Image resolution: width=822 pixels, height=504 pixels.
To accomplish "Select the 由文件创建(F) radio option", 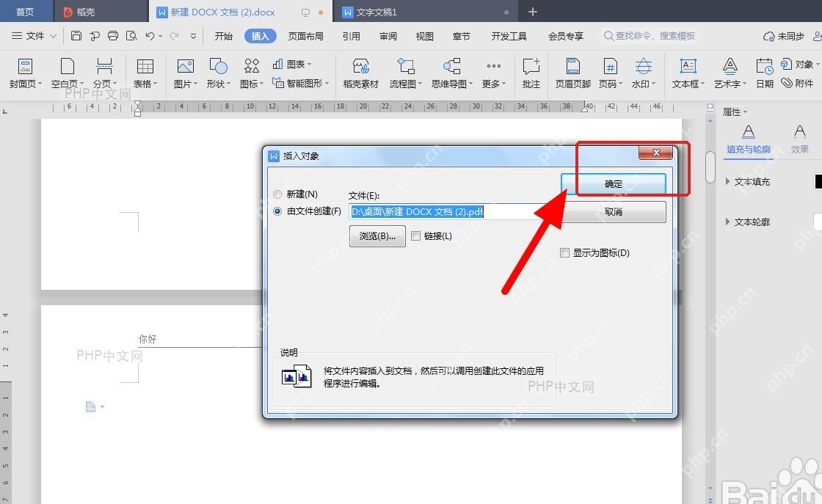I will [x=277, y=211].
